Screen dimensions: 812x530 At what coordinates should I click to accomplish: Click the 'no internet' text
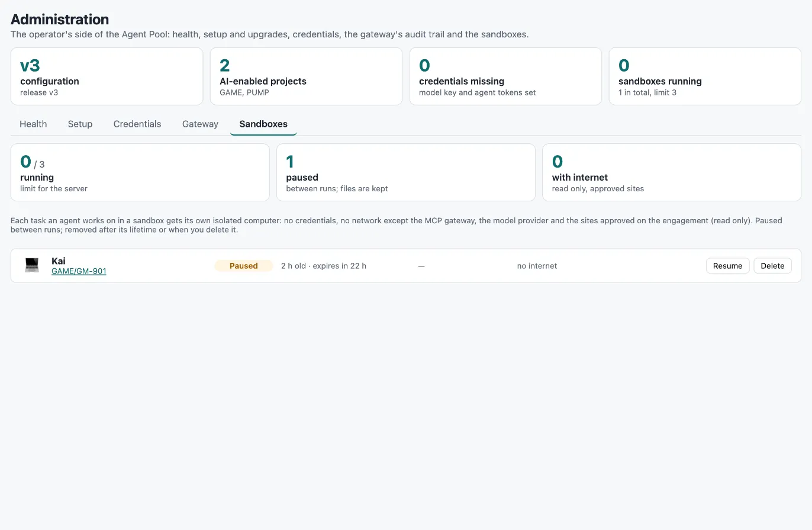coord(537,266)
